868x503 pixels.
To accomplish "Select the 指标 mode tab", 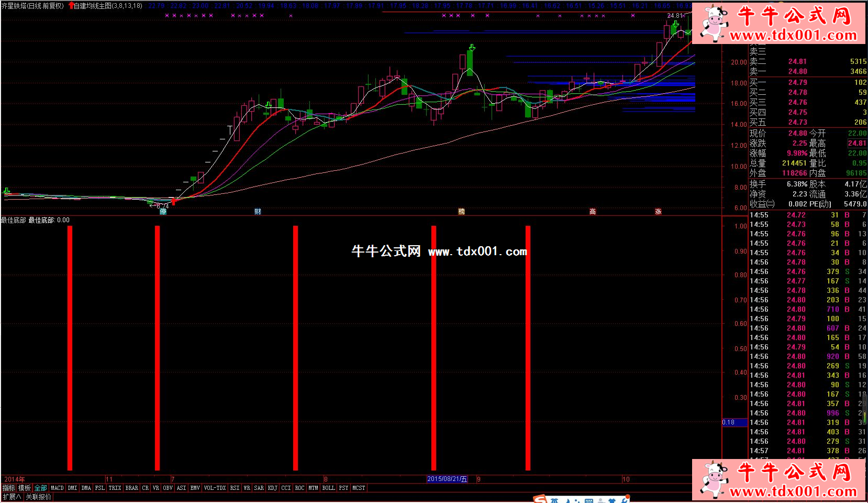I will (x=9, y=488).
